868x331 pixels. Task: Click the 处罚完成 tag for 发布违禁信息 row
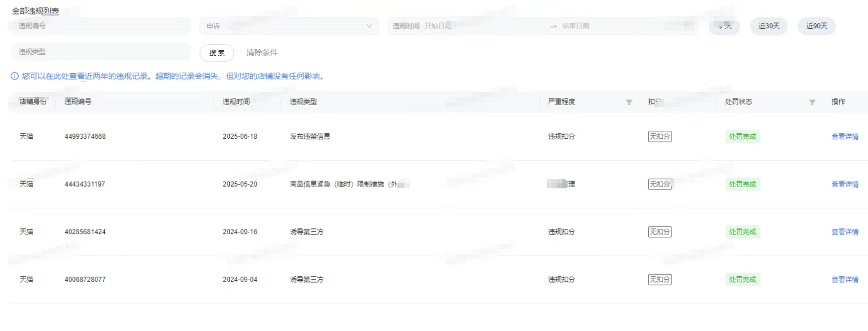[x=742, y=136]
